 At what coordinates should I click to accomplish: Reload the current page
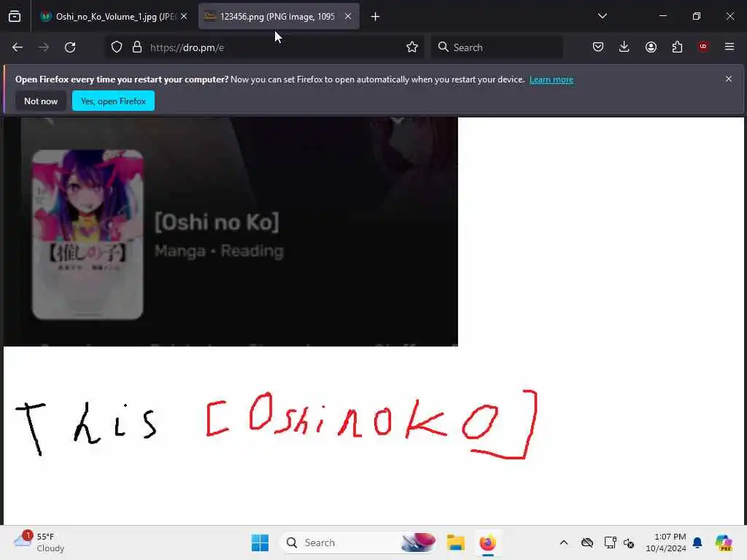pyautogui.click(x=70, y=47)
